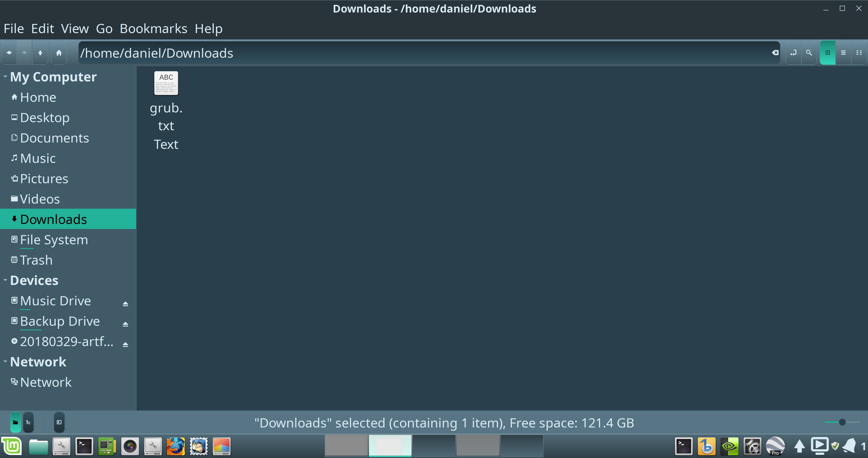Select the grub.txt file icon
868x458 pixels.
[x=166, y=83]
